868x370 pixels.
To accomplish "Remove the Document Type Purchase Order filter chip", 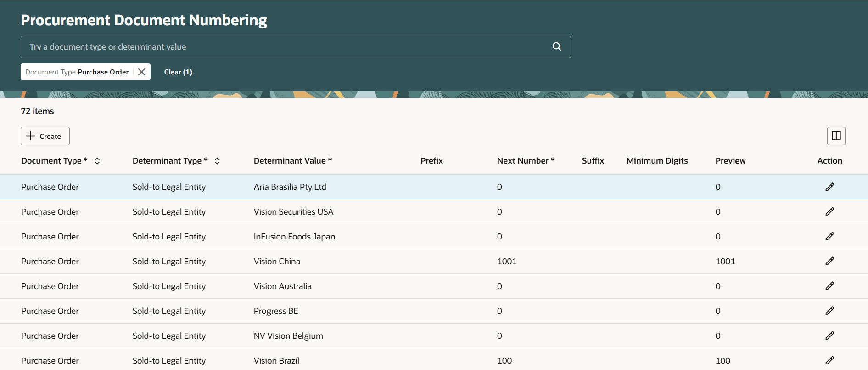I will [142, 72].
